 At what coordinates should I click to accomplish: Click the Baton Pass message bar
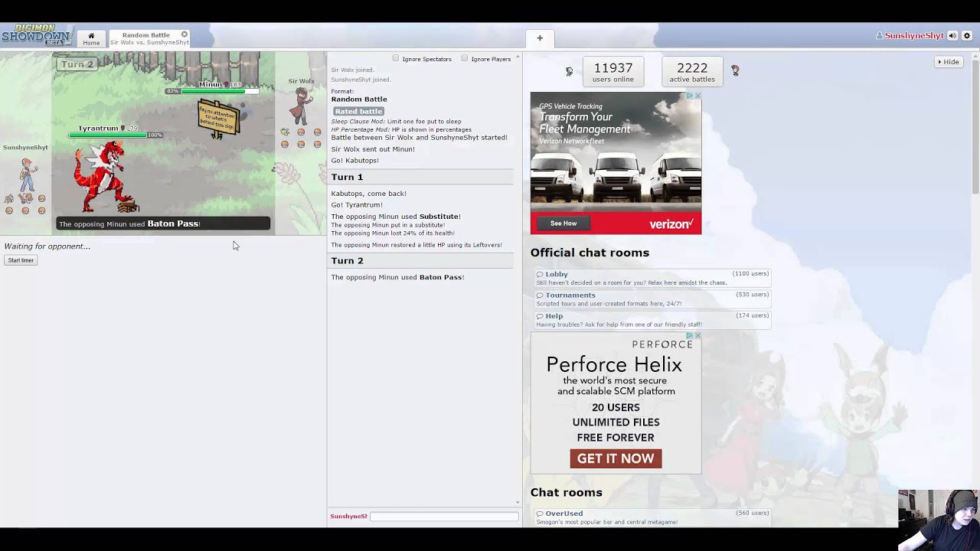pos(162,223)
